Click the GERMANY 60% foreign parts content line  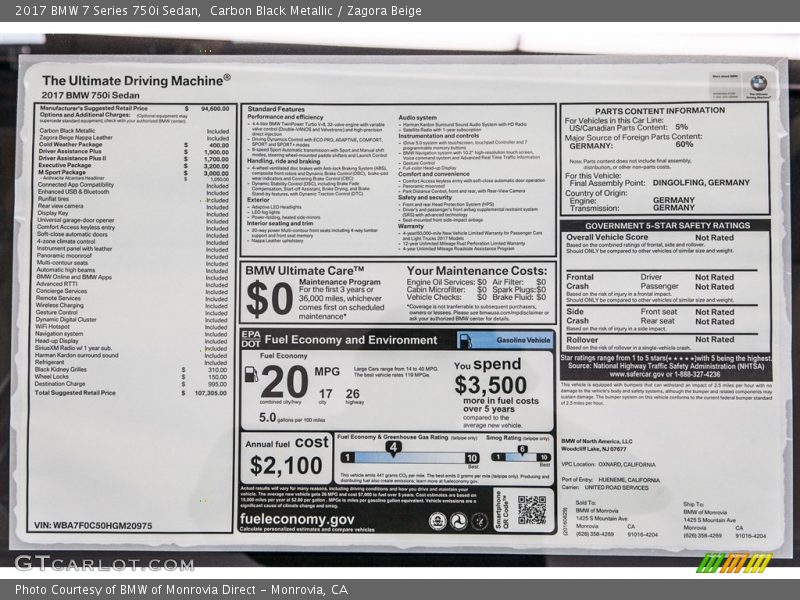pos(632,145)
